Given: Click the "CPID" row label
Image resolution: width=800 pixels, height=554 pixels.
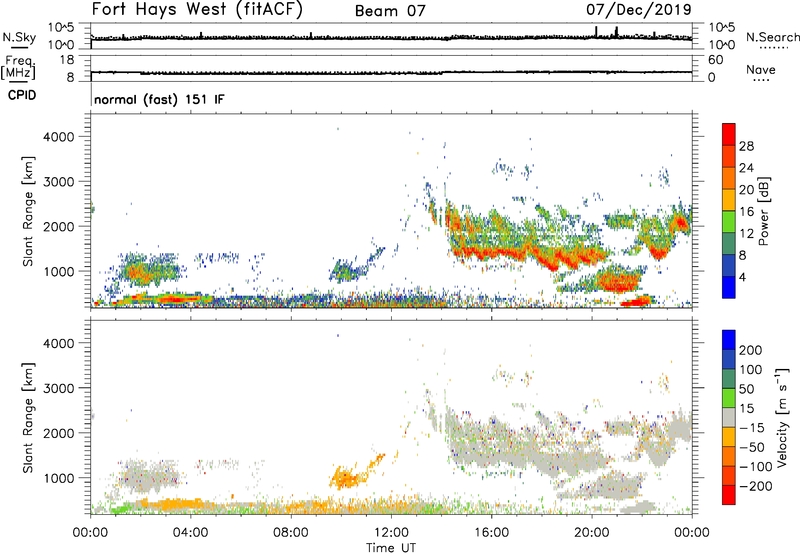Looking at the screenshot, I should 22,95.
